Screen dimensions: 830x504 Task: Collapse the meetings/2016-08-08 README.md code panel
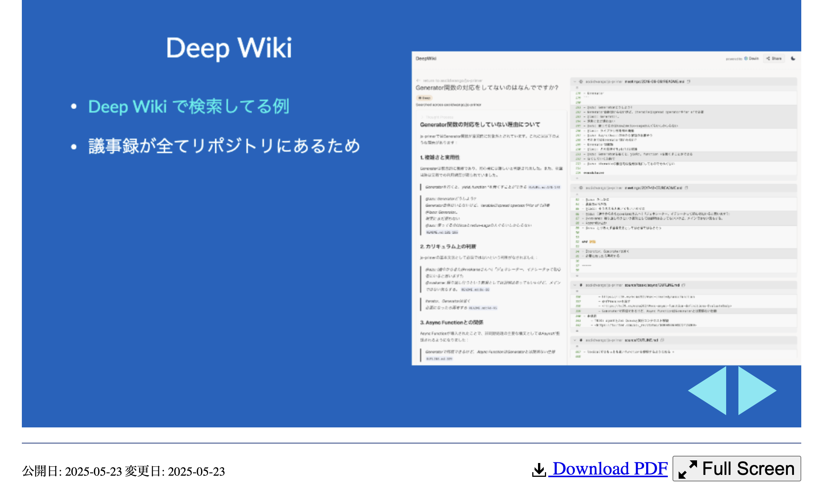pos(575,82)
